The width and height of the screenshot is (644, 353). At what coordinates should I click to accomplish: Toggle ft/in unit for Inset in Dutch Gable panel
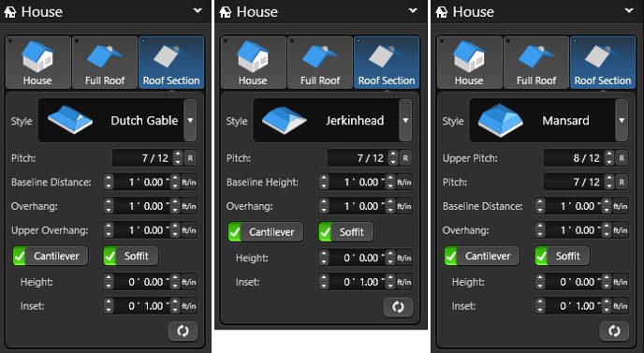189,306
